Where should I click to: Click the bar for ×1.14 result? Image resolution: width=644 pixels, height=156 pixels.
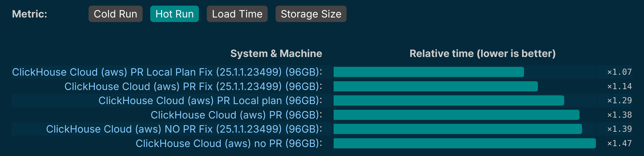[x=436, y=86]
